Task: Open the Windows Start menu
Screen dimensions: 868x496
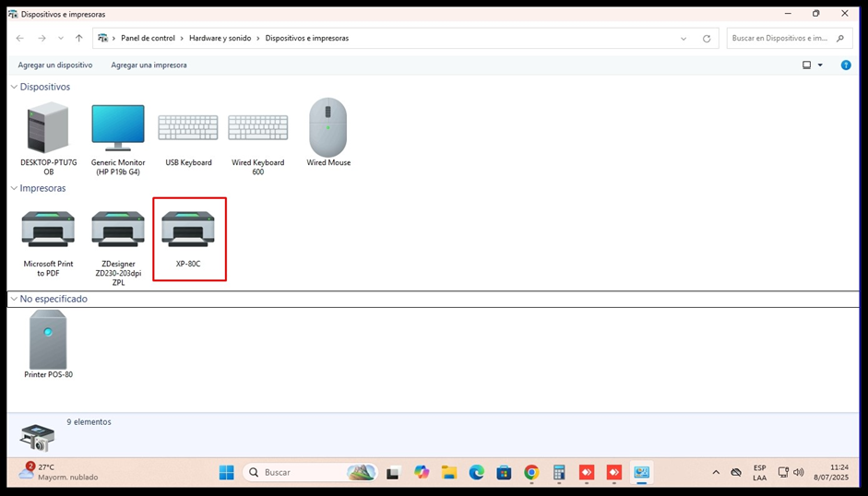Action: click(x=226, y=472)
